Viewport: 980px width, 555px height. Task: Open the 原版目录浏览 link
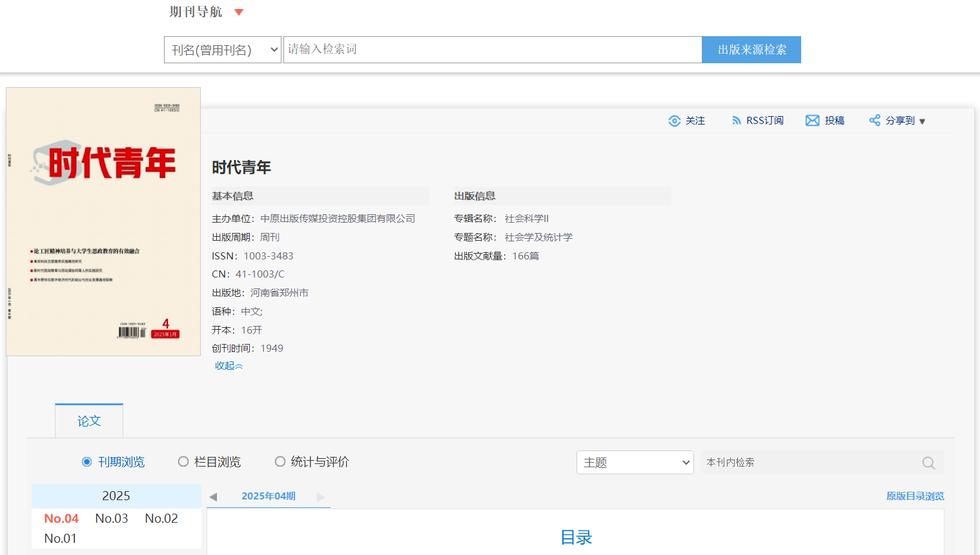[915, 496]
